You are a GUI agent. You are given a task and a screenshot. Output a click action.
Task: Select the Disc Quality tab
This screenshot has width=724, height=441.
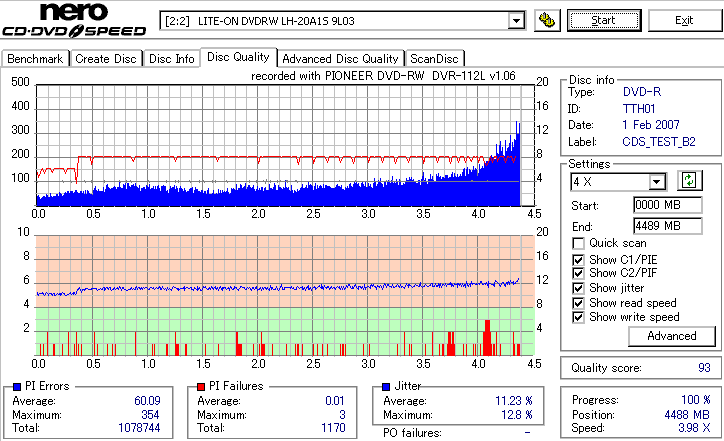click(x=238, y=57)
